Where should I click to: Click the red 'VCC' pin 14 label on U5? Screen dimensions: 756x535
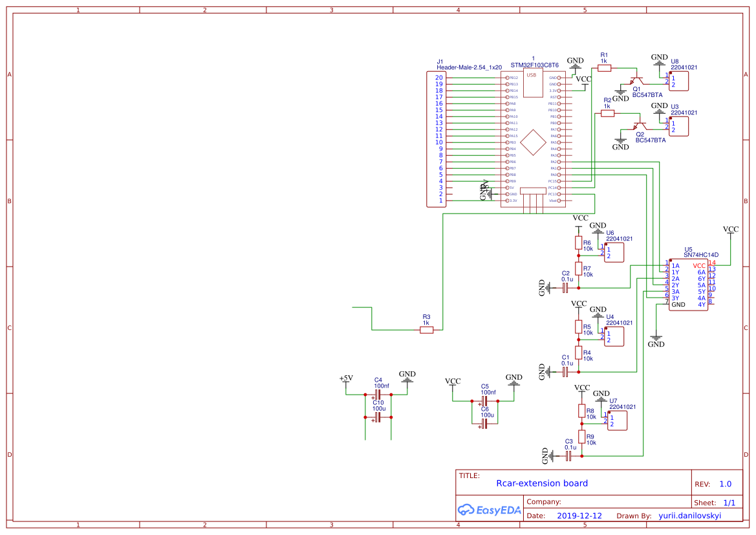[x=699, y=266]
